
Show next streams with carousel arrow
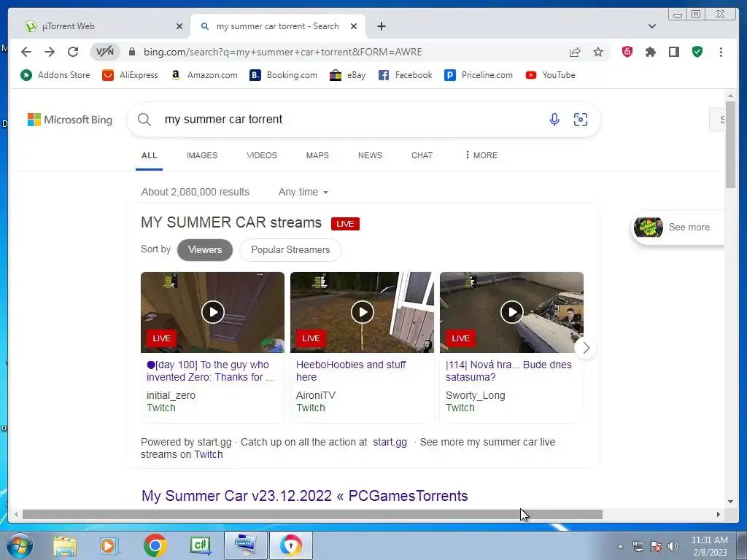pyautogui.click(x=586, y=348)
